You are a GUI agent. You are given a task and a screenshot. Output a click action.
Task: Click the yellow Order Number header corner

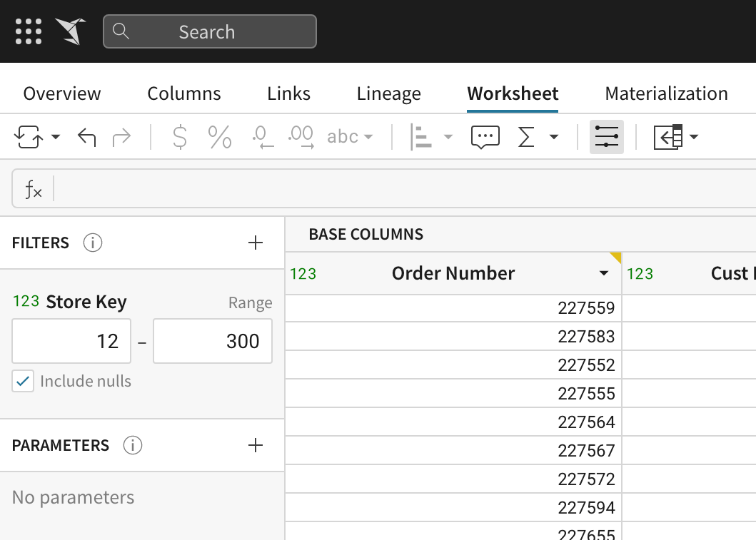(615, 258)
